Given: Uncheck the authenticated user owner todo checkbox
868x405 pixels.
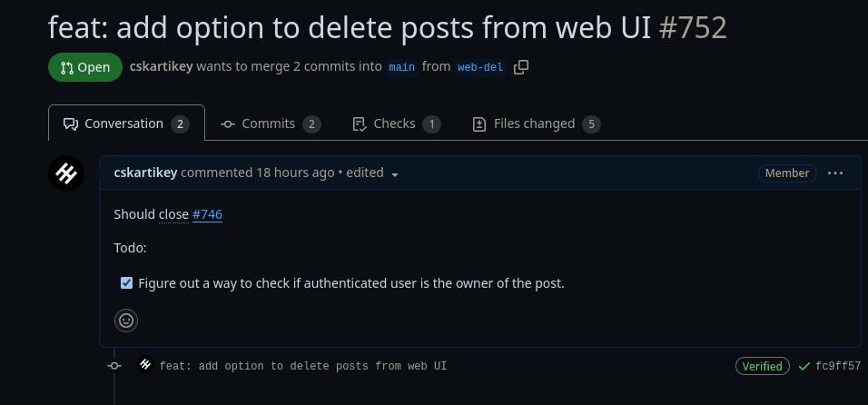Looking at the screenshot, I should [x=127, y=283].
